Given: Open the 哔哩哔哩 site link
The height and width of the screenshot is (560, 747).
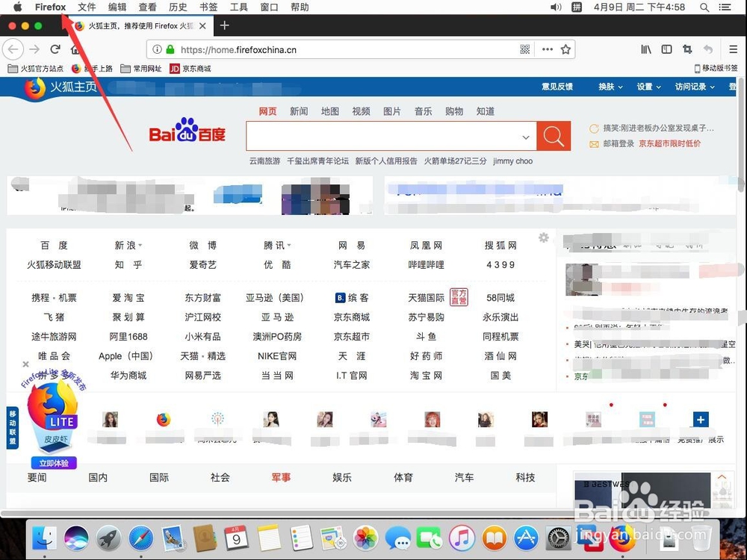Looking at the screenshot, I should click(x=426, y=265).
